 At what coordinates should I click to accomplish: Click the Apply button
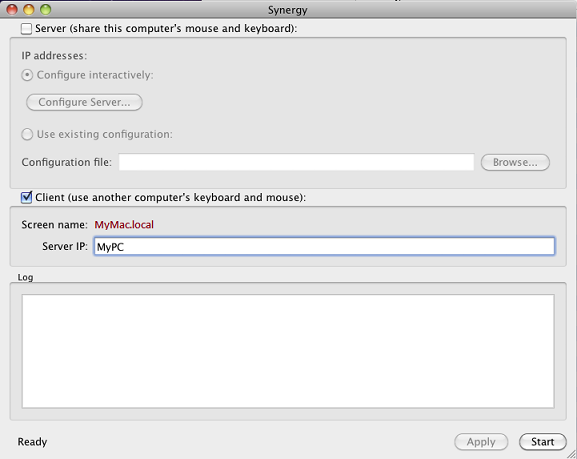481,442
